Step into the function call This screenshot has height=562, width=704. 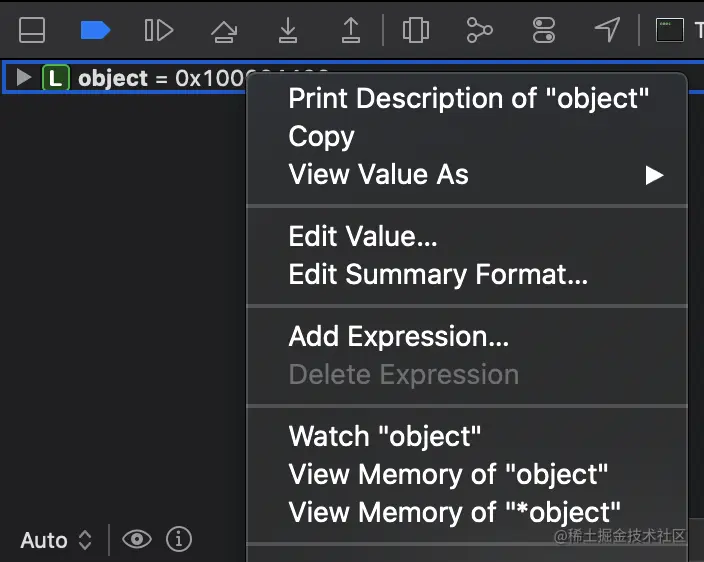(x=288, y=30)
